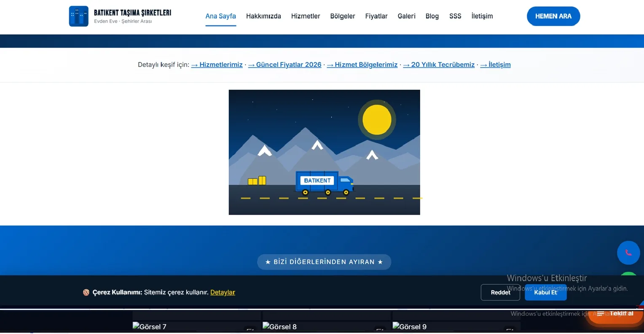644x334 pixels.
Task: Click the Batıkent Taşıma Şirketleri logo icon
Action: pyautogui.click(x=79, y=16)
